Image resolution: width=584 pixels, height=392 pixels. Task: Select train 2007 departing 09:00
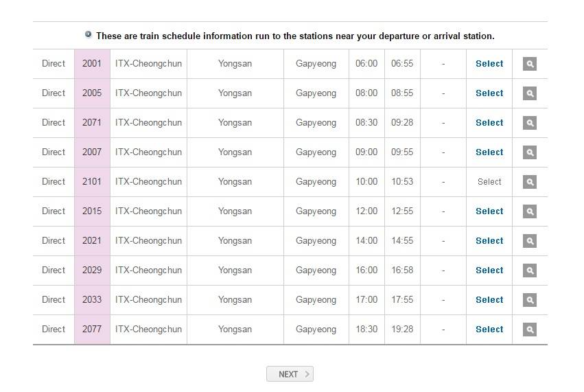click(489, 152)
